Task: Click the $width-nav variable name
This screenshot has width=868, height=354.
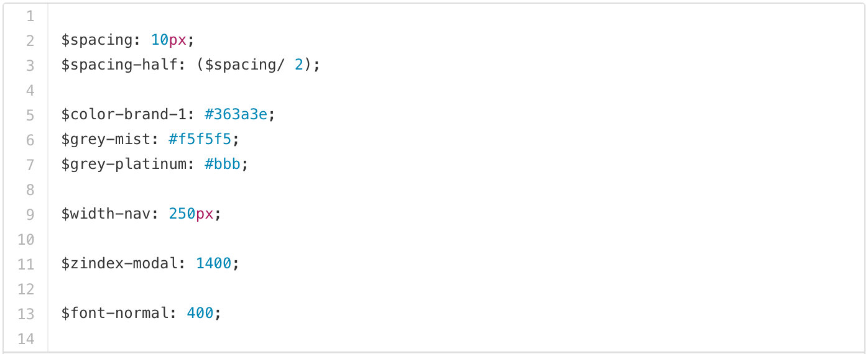Action: point(109,214)
